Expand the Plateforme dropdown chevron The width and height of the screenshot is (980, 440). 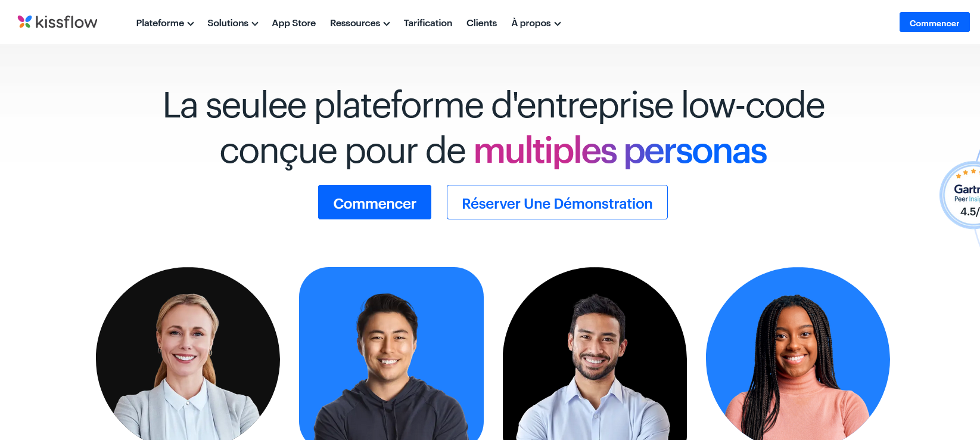coord(191,24)
